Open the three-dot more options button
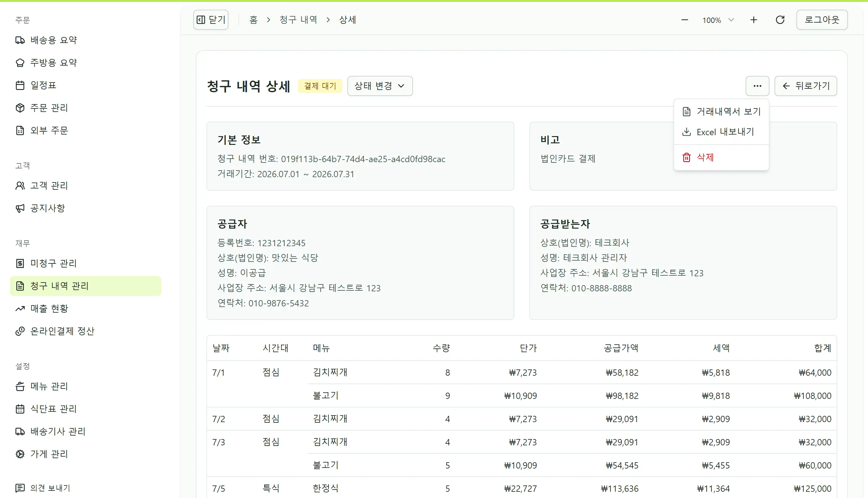 [758, 86]
